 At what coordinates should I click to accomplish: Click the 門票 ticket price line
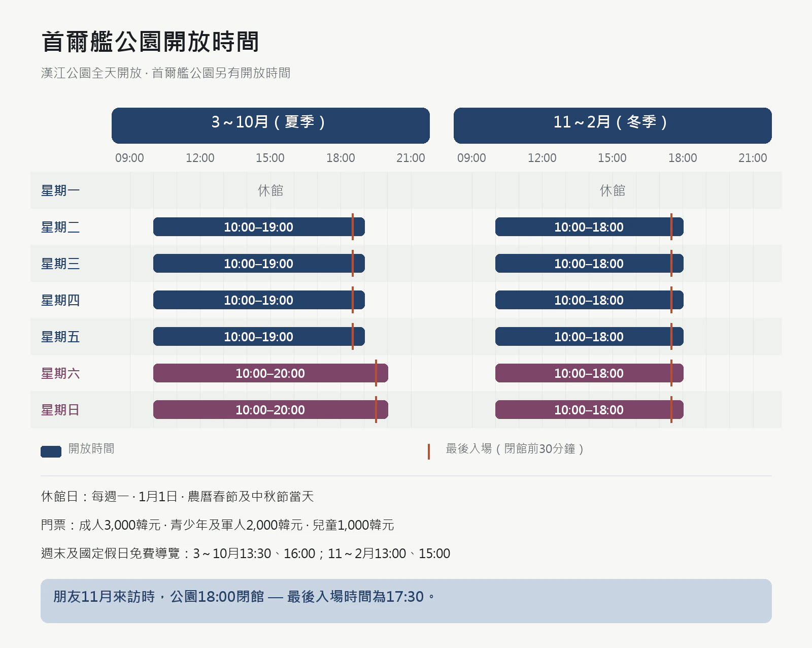218,525
